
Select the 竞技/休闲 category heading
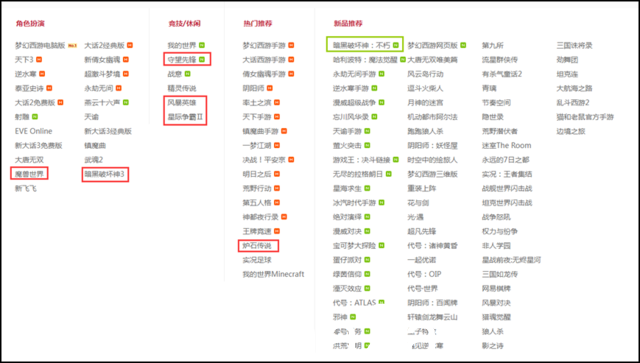[184, 23]
